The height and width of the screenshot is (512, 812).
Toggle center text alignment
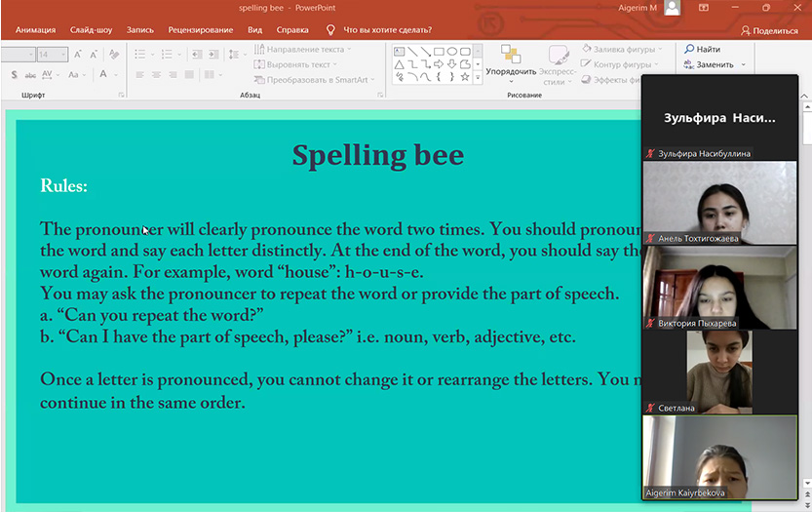(155, 75)
